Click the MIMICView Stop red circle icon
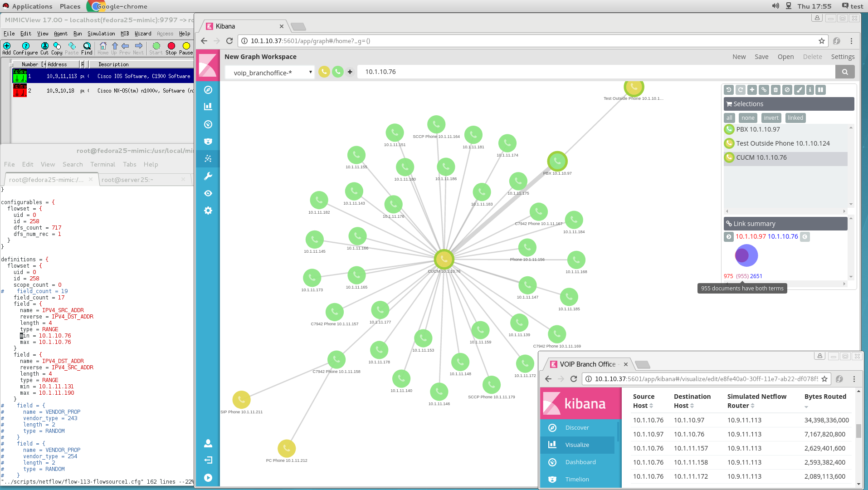 (x=171, y=46)
